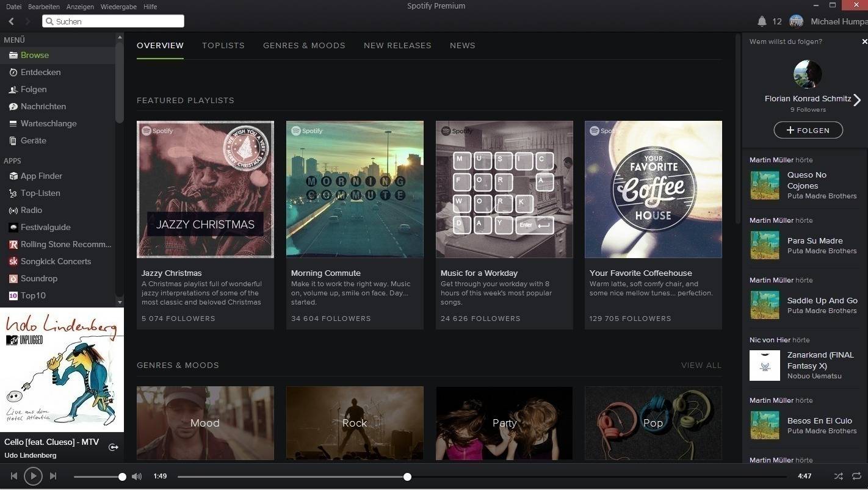Switch to the Overview tab
The width and height of the screenshot is (868, 490).
click(x=160, y=46)
